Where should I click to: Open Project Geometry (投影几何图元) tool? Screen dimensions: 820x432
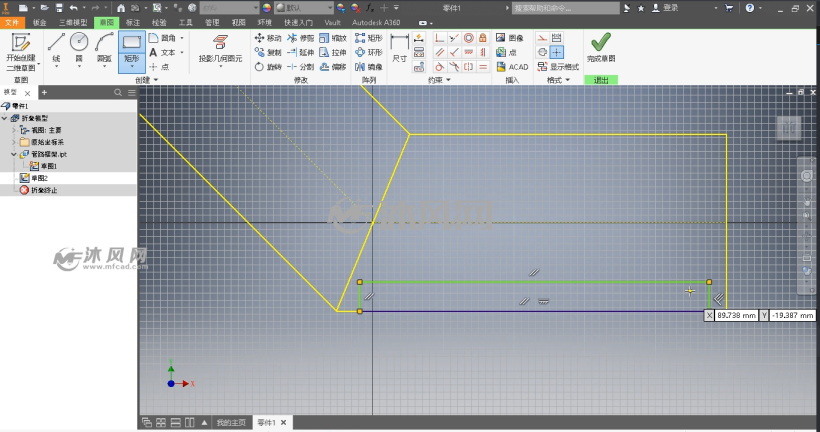coord(220,49)
